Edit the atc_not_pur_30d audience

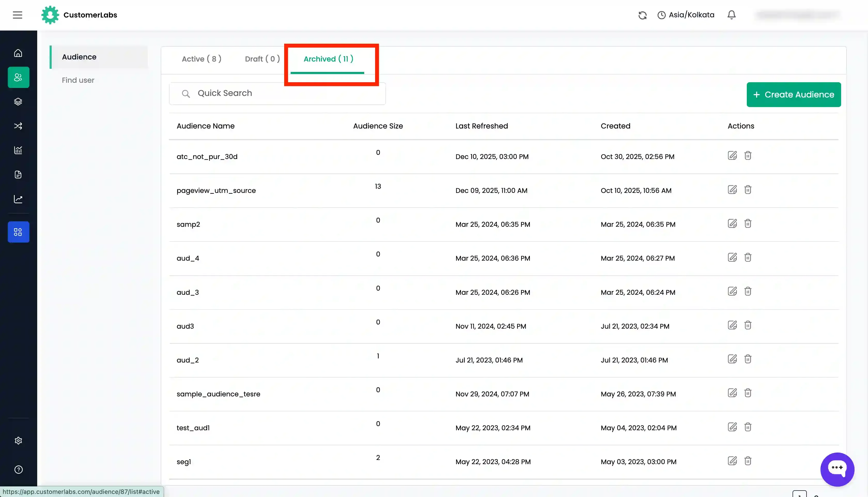732,156
